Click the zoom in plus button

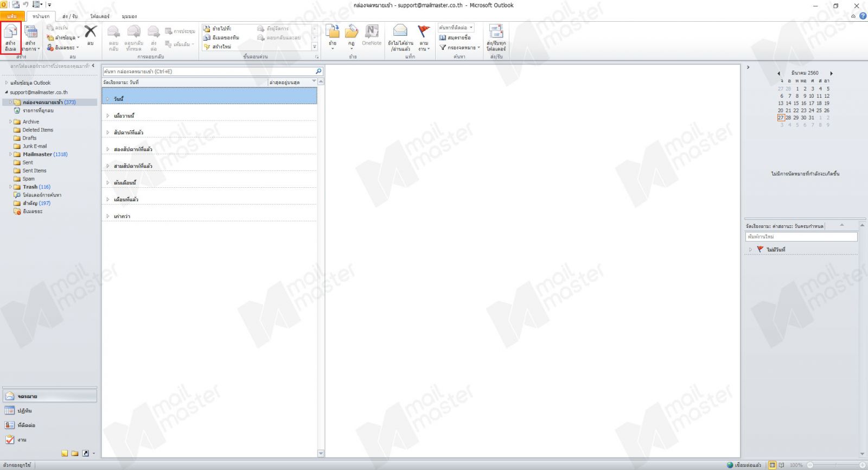coord(862,465)
